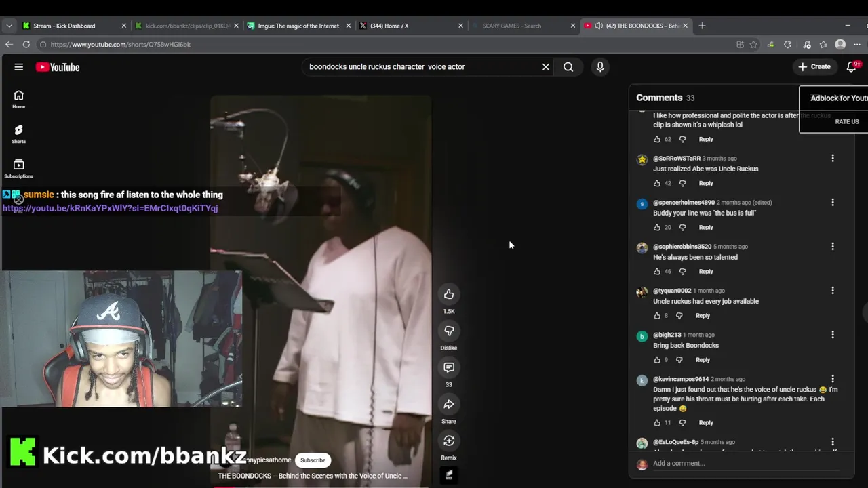Reply to @sophierobbins3520's comment
This screenshot has width=868, height=488.
706,272
